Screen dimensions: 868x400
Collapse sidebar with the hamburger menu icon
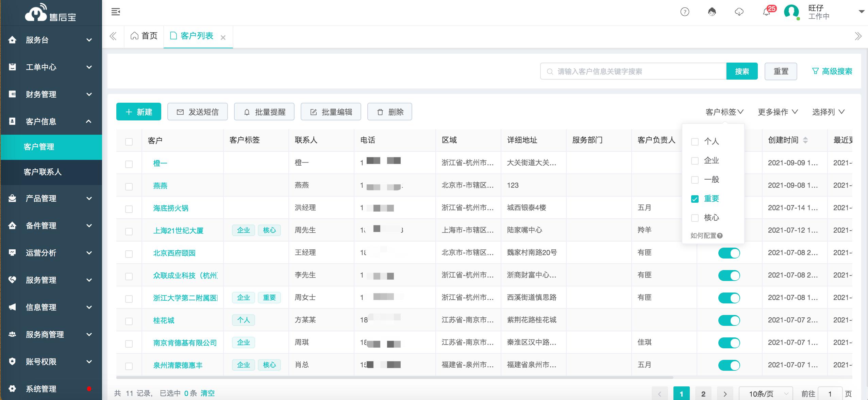coord(116,12)
